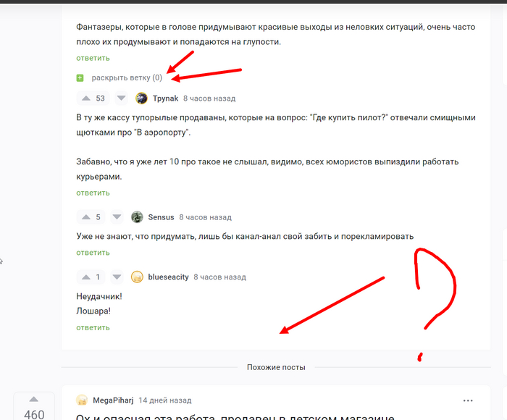Open blueseacity profile username link
507x420 pixels.
(168, 277)
